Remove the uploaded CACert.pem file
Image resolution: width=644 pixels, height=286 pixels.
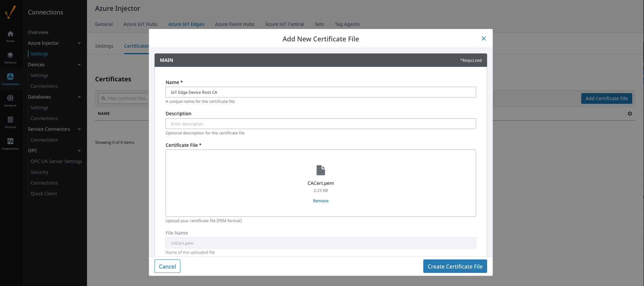[320, 201]
